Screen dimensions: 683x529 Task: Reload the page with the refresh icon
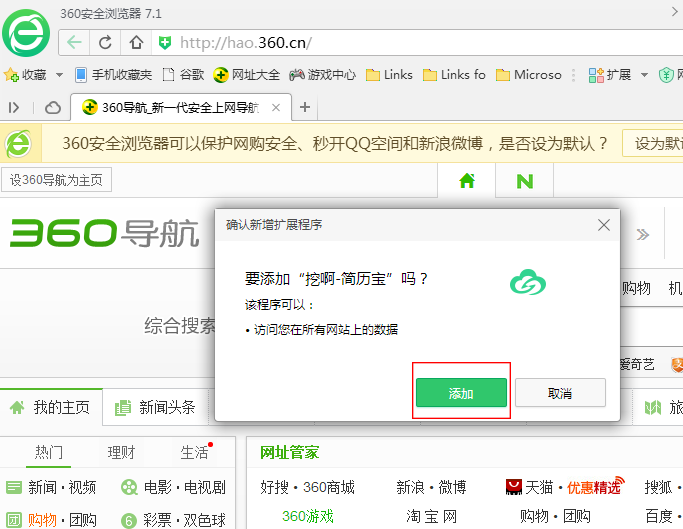(105, 42)
